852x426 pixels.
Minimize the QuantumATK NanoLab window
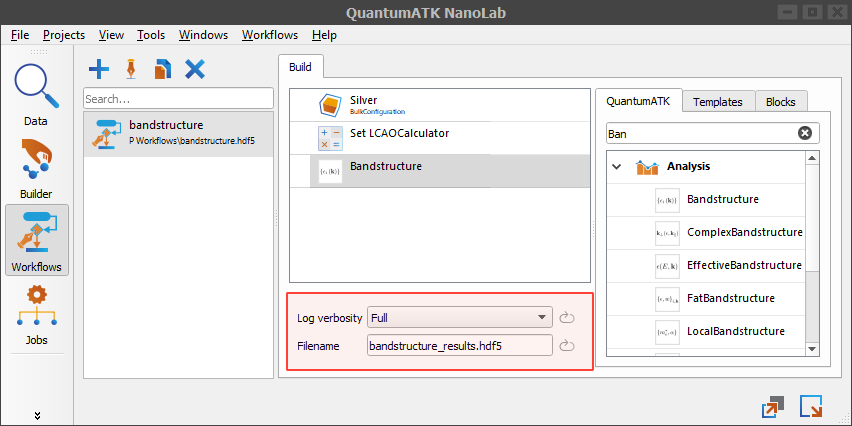click(x=788, y=12)
